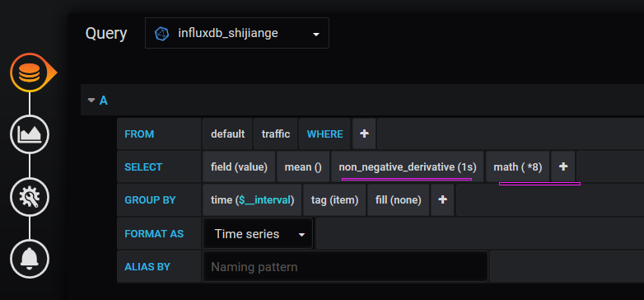Click the traffic measurement segment

point(276,134)
